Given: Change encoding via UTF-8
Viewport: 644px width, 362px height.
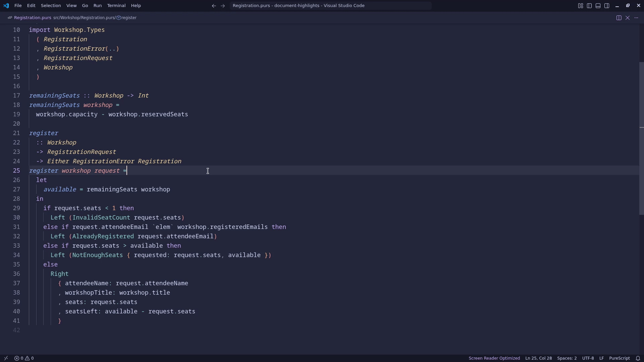Looking at the screenshot, I should (x=588, y=358).
